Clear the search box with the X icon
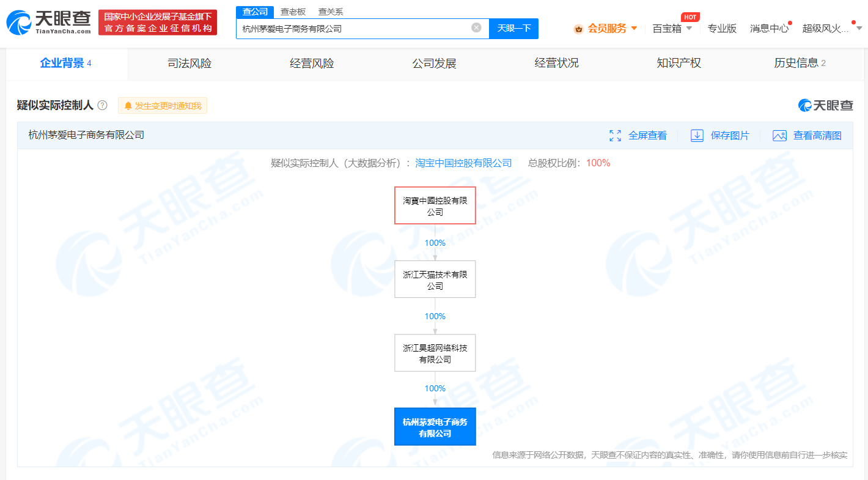The height and width of the screenshot is (480, 868). [x=476, y=28]
